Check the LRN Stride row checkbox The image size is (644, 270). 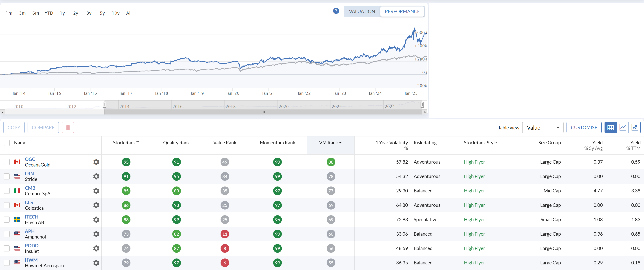click(x=7, y=177)
